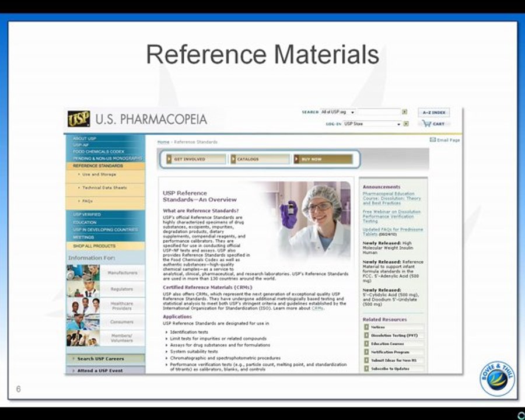Click the Members/Volunteers thumbnail image
525x420 pixels.
point(83,338)
